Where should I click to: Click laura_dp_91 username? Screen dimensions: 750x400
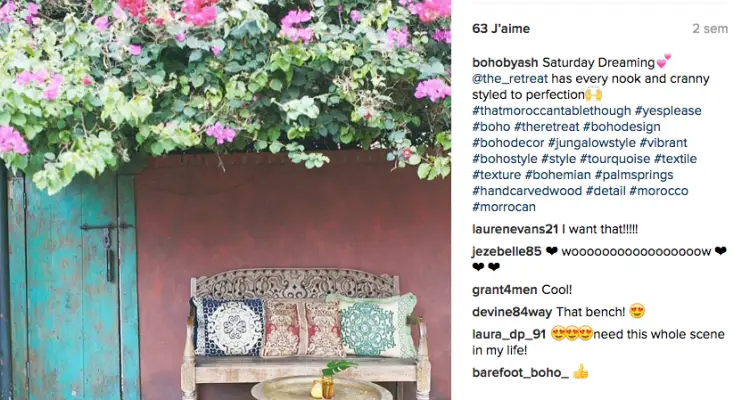coord(509,334)
